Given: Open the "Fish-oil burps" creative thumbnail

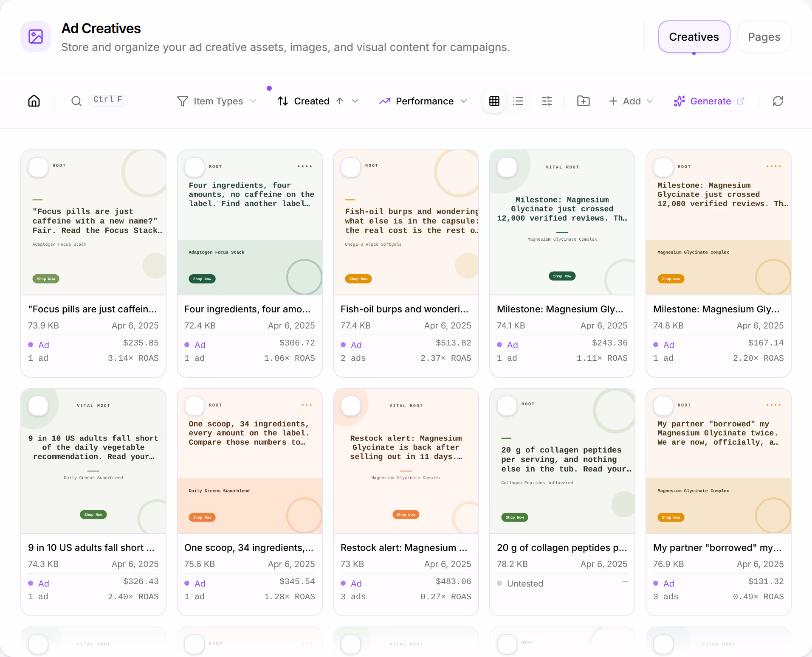Looking at the screenshot, I should coord(406,222).
